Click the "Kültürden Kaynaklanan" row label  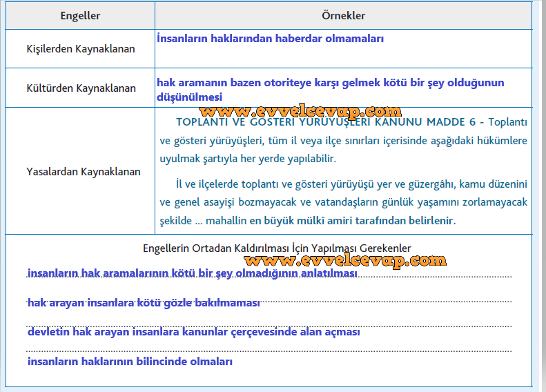[x=81, y=88]
